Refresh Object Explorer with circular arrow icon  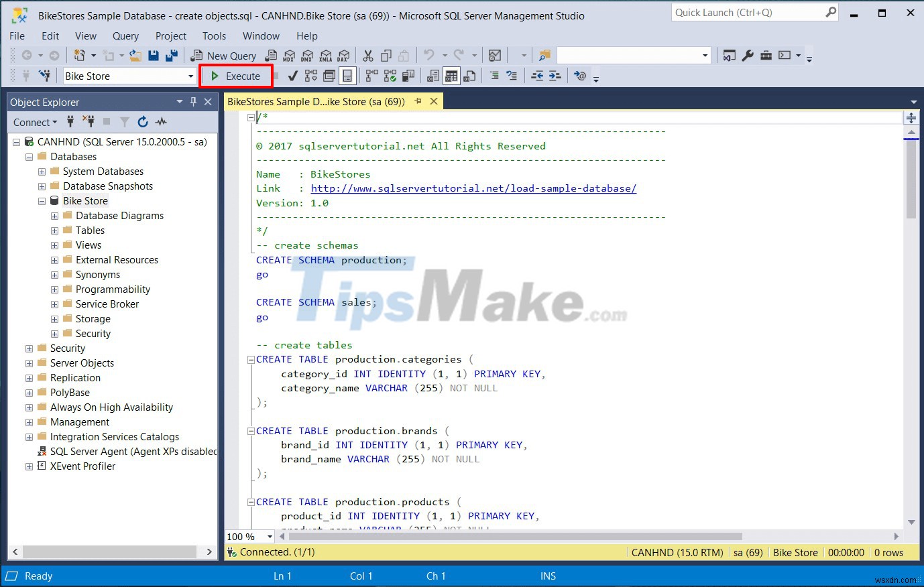[143, 122]
